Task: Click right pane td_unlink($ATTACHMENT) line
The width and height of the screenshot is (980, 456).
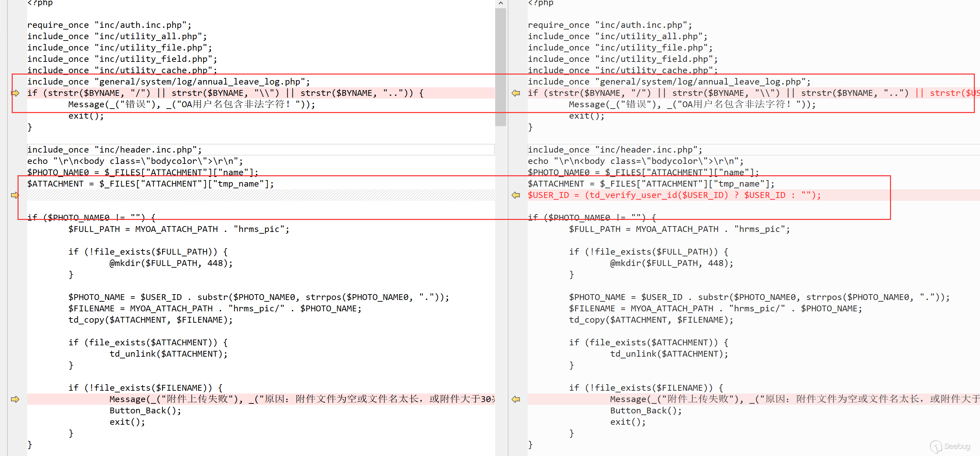Action: coord(669,354)
